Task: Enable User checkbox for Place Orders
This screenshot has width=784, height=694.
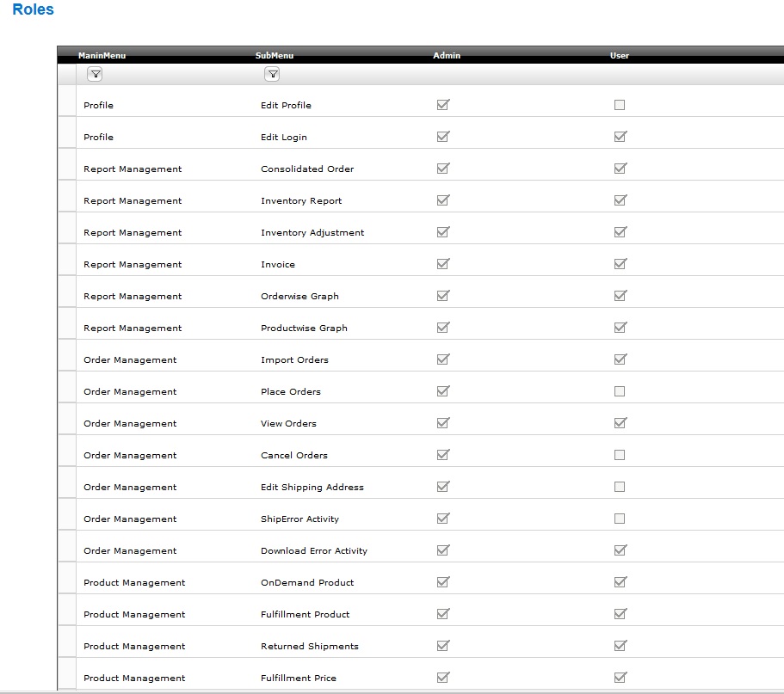Action: [620, 391]
